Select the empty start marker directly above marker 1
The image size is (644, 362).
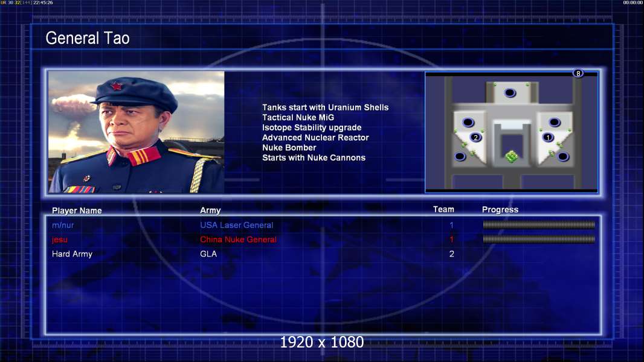pos(555,122)
